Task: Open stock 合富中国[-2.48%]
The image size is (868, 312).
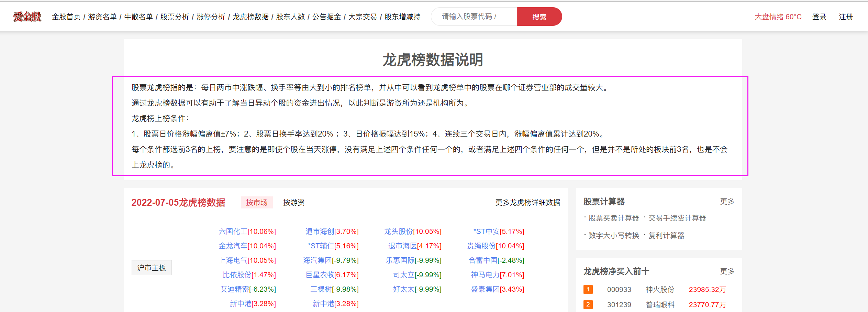Action: pyautogui.click(x=497, y=260)
